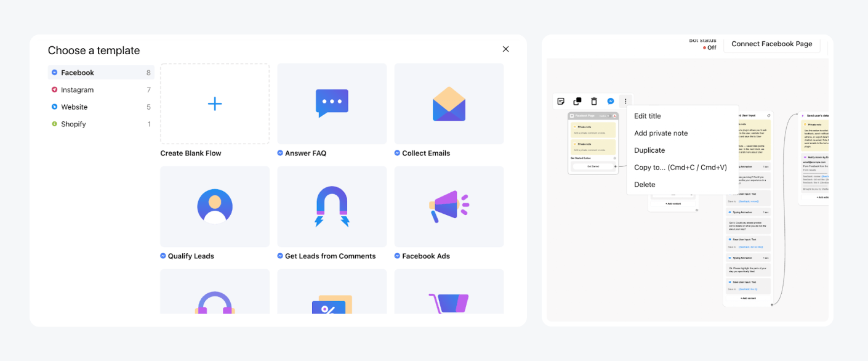868x361 pixels.
Task: Click the duplicate node icon in the toolbar
Action: (577, 101)
